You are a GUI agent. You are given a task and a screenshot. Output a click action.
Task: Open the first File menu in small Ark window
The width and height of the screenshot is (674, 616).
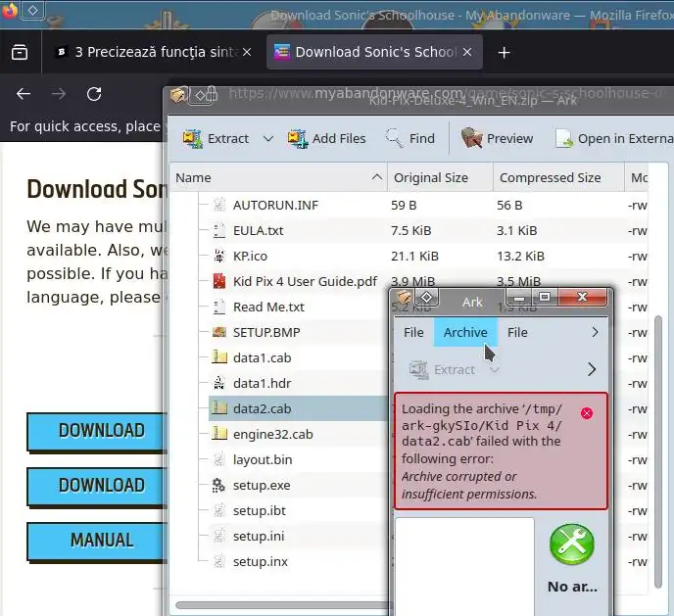(413, 332)
